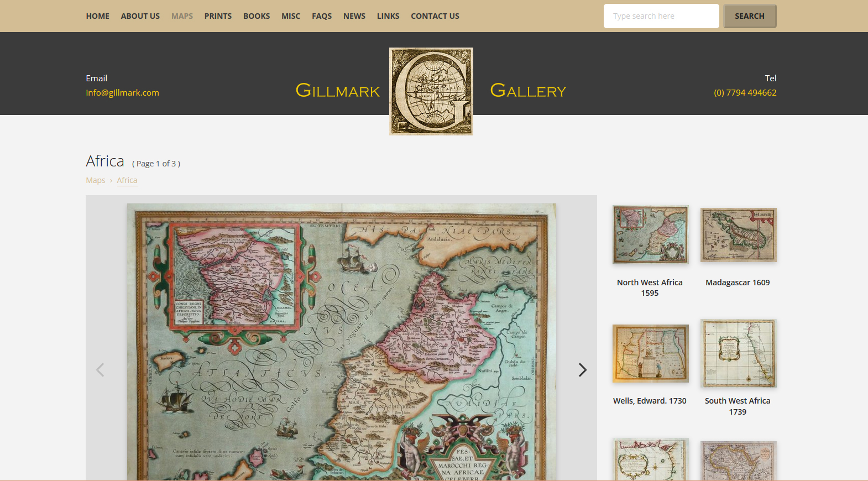Click the 'Madagascar 1609' title
Viewport: 868px width, 481px height.
click(738, 283)
